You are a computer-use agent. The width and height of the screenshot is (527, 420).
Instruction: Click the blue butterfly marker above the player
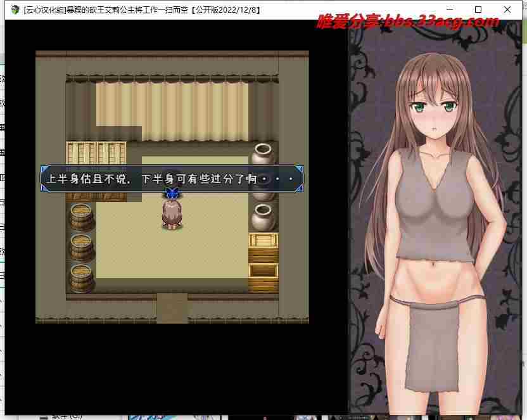(171, 194)
